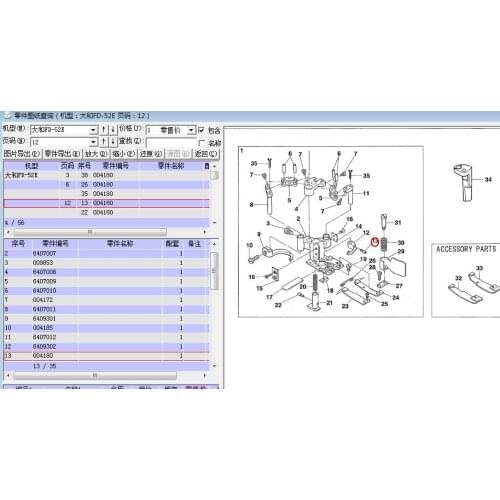Click the upper table horizontal scrollbar left arrow
Image resolution: width=500 pixels, height=500 pixels.
click(x=8, y=232)
